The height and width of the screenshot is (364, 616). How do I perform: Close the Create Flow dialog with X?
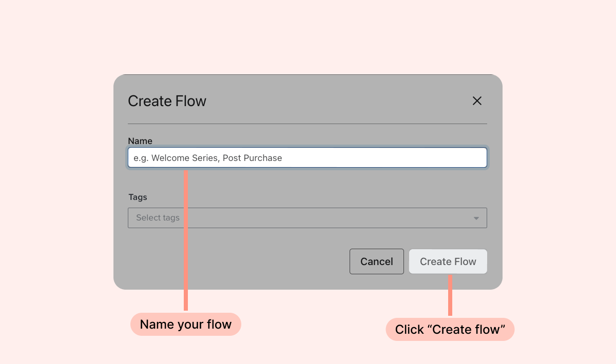coord(477,101)
